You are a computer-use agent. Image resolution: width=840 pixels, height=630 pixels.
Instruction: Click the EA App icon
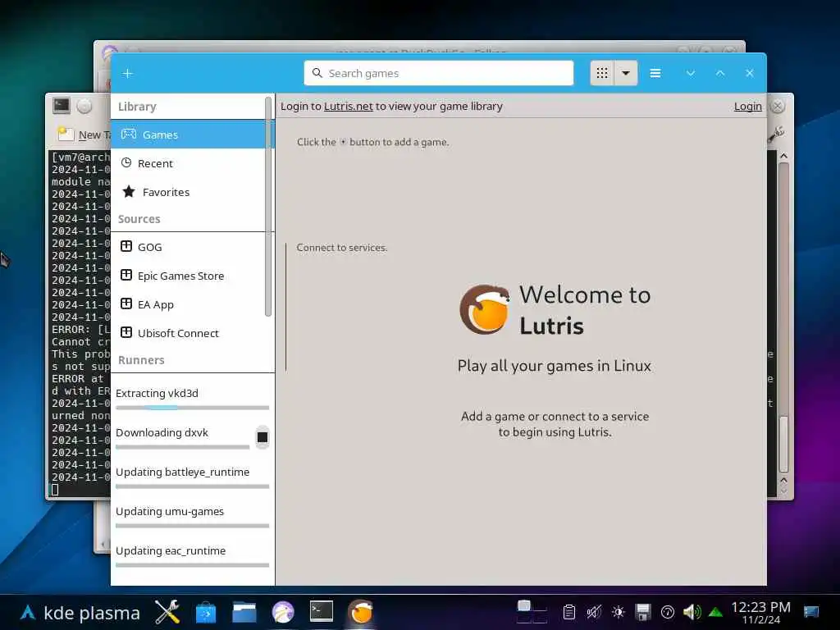tap(126, 304)
